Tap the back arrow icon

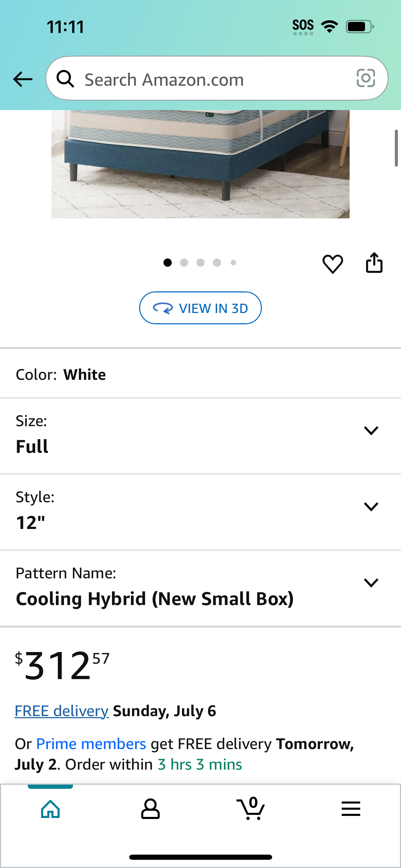coord(23,79)
